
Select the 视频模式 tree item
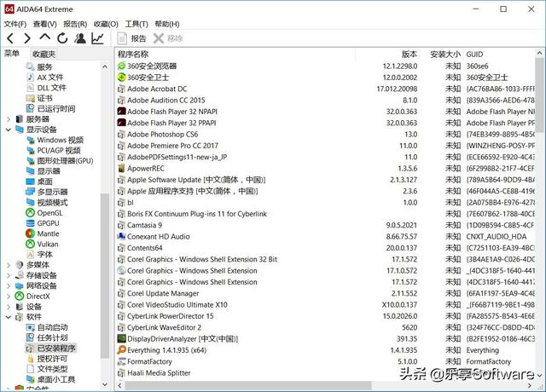click(x=47, y=203)
